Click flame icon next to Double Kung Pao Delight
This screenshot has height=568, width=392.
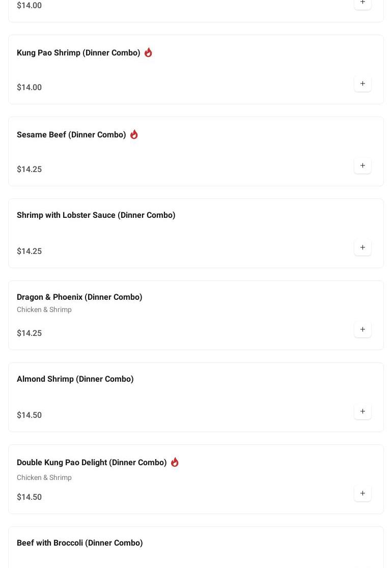coord(175,462)
